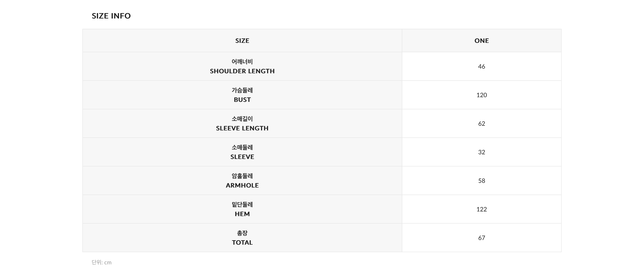The width and height of the screenshot is (644, 273).
Task: Click the 소매둘레 SLEEVE row label
Action: point(242,152)
